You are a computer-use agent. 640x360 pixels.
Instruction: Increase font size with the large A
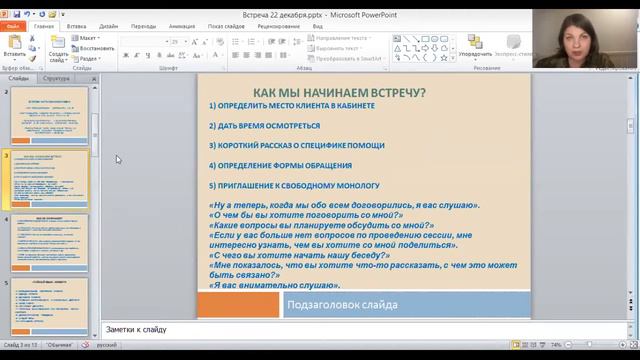click(x=195, y=42)
